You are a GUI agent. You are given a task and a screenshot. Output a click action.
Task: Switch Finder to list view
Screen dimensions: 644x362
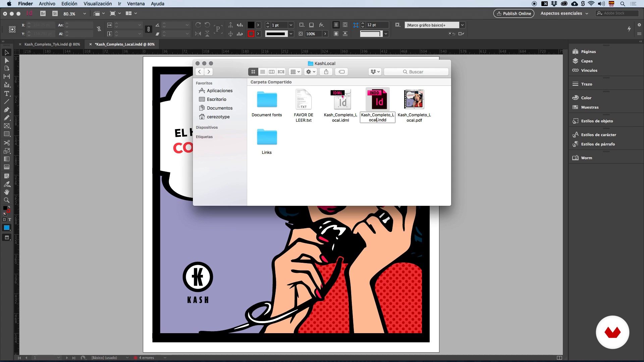click(263, 72)
